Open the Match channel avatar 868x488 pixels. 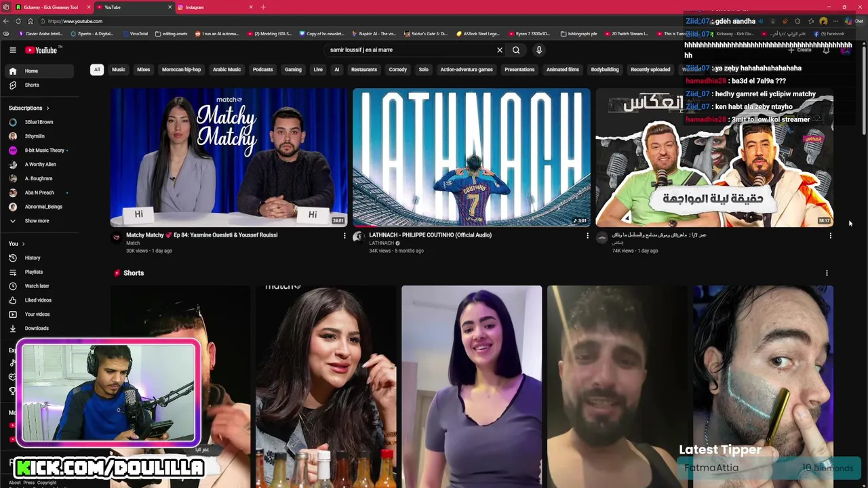click(116, 237)
